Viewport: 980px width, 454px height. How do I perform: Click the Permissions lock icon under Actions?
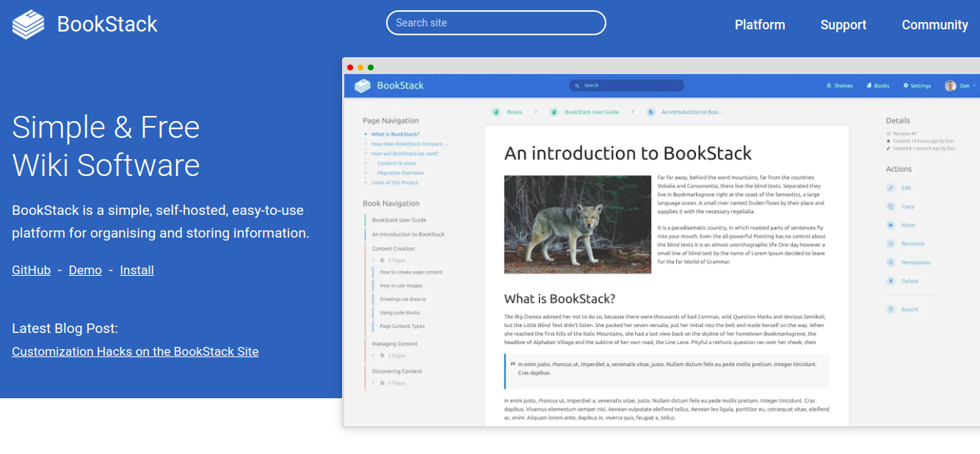pyautogui.click(x=890, y=263)
